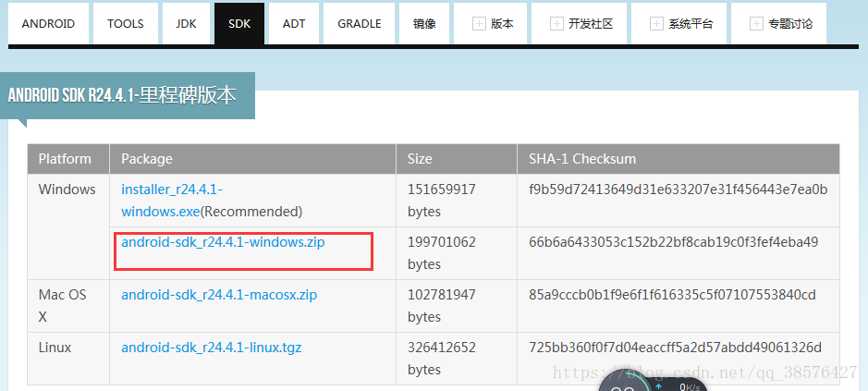Screen dimensions: 868x391
Task: Click the network speed floating widget
Action: pos(652,382)
